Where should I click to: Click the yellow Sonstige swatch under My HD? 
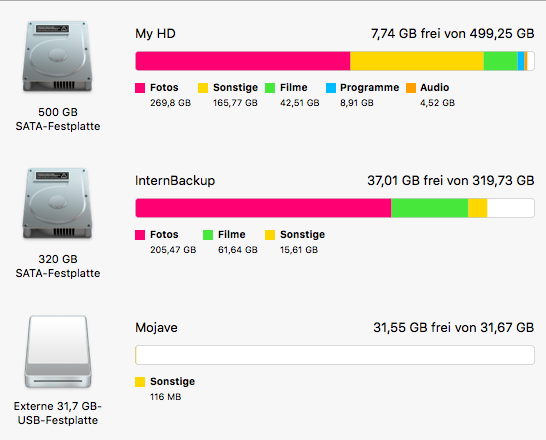click(203, 88)
